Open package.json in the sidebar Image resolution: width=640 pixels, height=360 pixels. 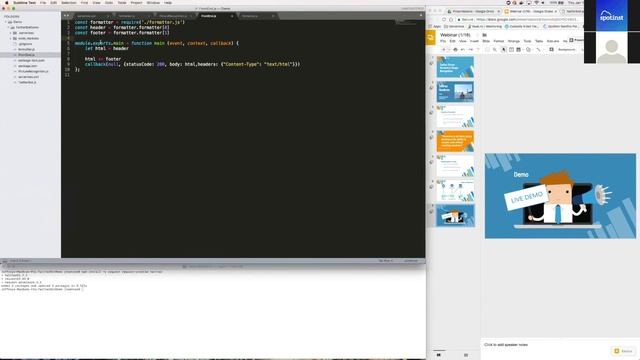click(x=27, y=66)
